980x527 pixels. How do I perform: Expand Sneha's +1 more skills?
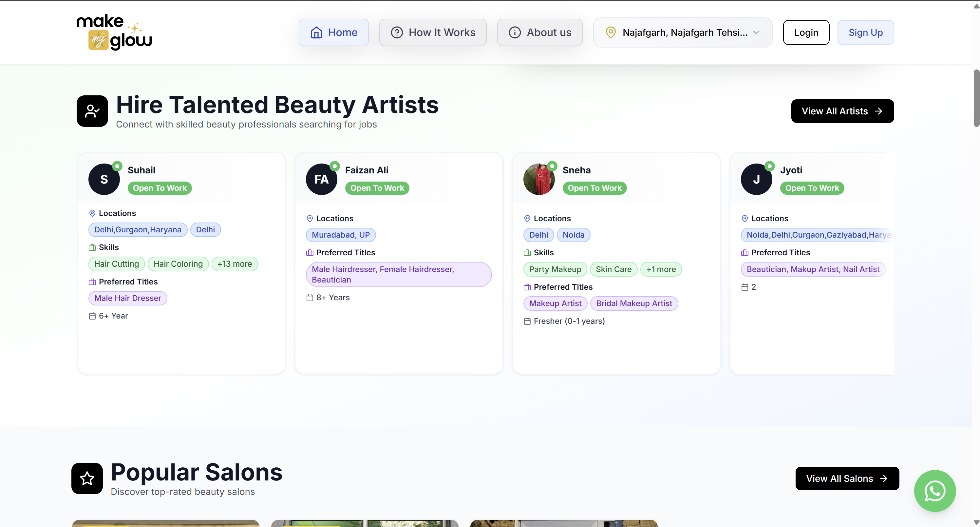(x=661, y=269)
